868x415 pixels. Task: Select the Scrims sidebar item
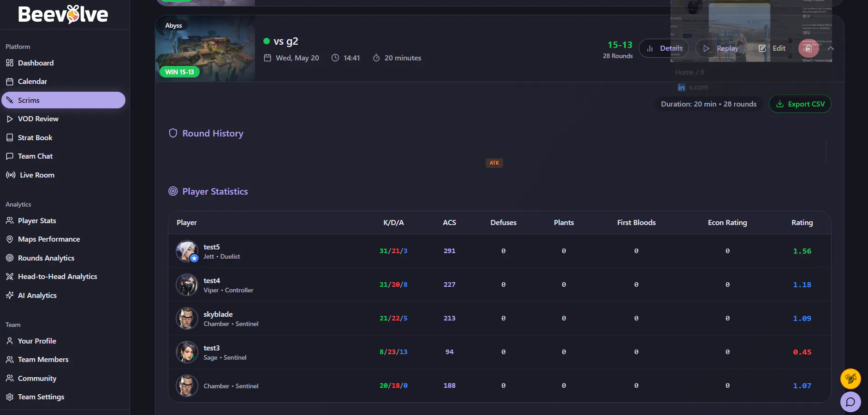click(63, 100)
